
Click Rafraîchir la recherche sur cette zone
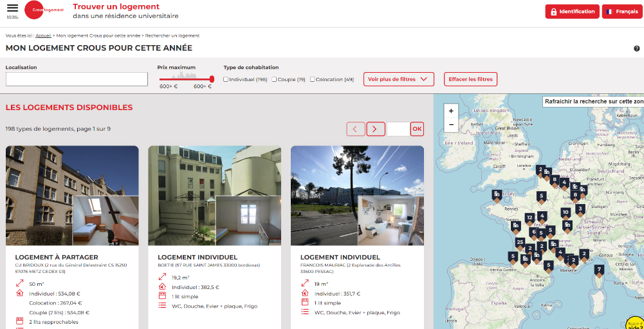593,102
